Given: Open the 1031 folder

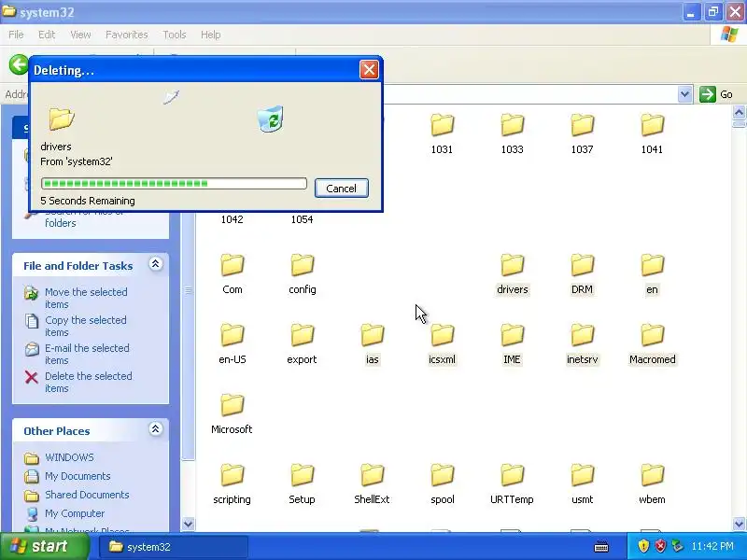Looking at the screenshot, I should click(x=442, y=125).
